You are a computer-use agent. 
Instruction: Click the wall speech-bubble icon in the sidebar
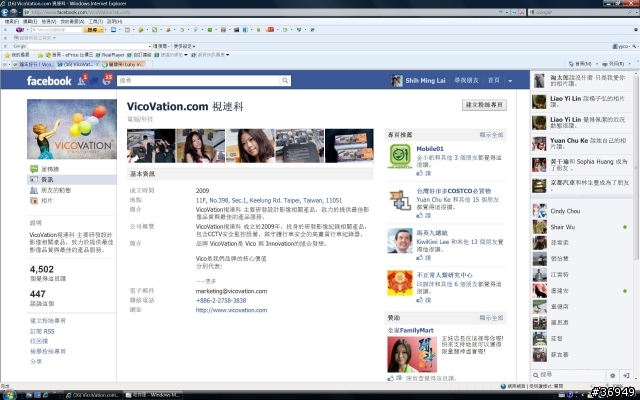(34, 169)
